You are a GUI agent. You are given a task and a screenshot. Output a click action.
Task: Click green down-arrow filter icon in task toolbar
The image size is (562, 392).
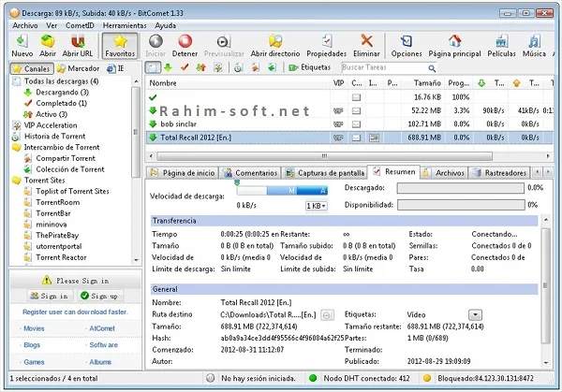click(x=168, y=67)
